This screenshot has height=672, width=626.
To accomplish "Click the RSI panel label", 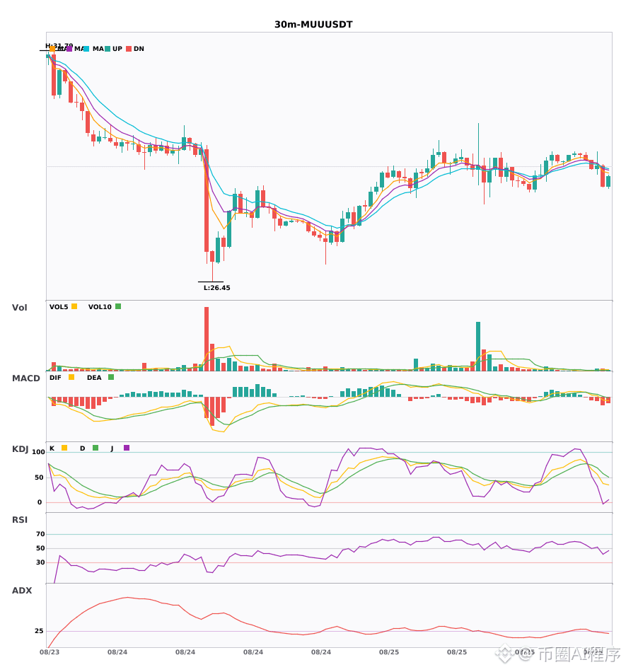I will coord(20,520).
